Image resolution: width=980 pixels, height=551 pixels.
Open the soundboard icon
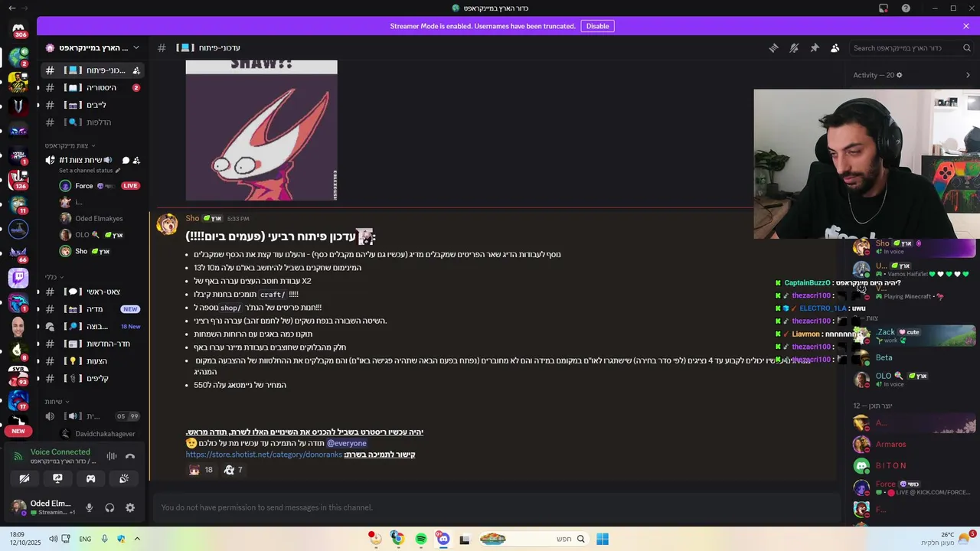click(124, 478)
